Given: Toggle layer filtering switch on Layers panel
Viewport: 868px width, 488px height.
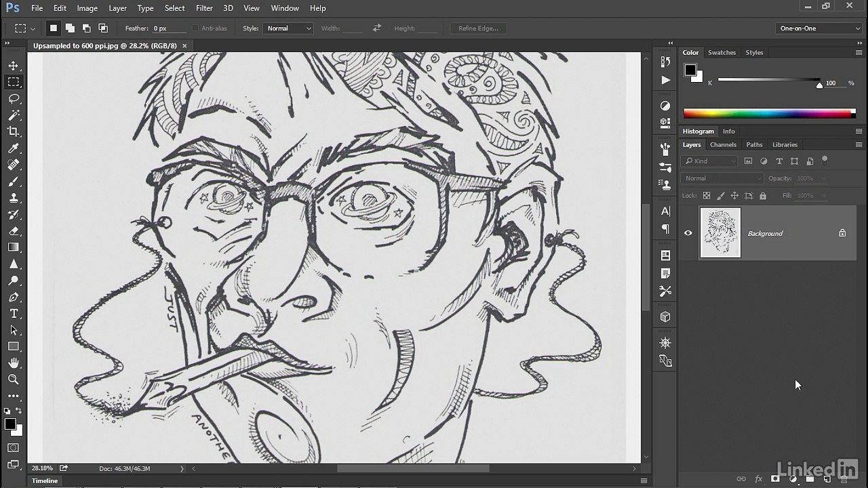Looking at the screenshot, I should [825, 161].
